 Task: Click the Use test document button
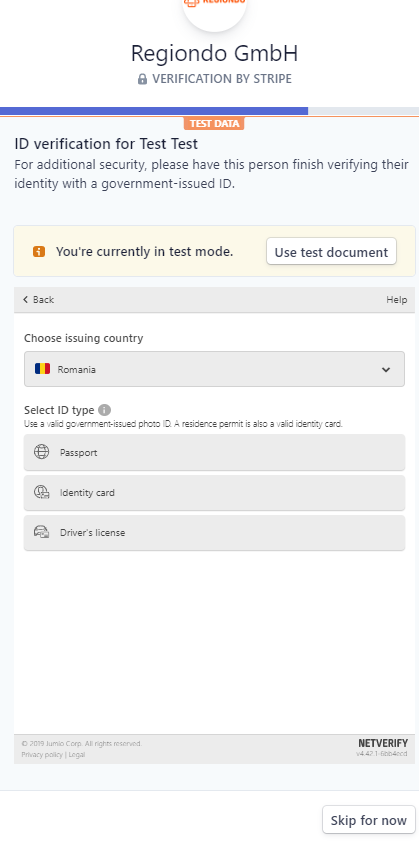331,252
